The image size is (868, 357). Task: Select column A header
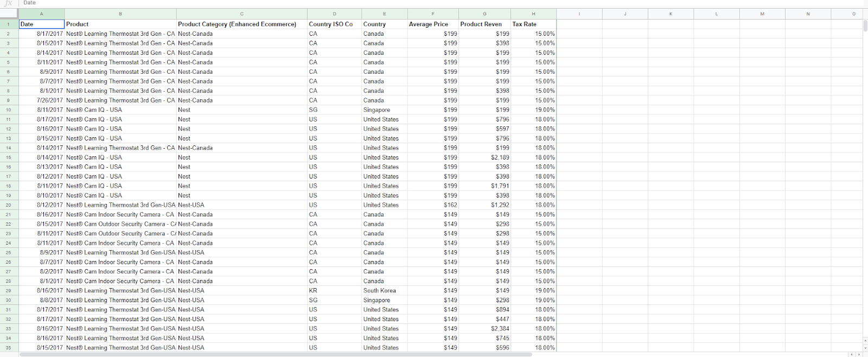pyautogui.click(x=42, y=14)
